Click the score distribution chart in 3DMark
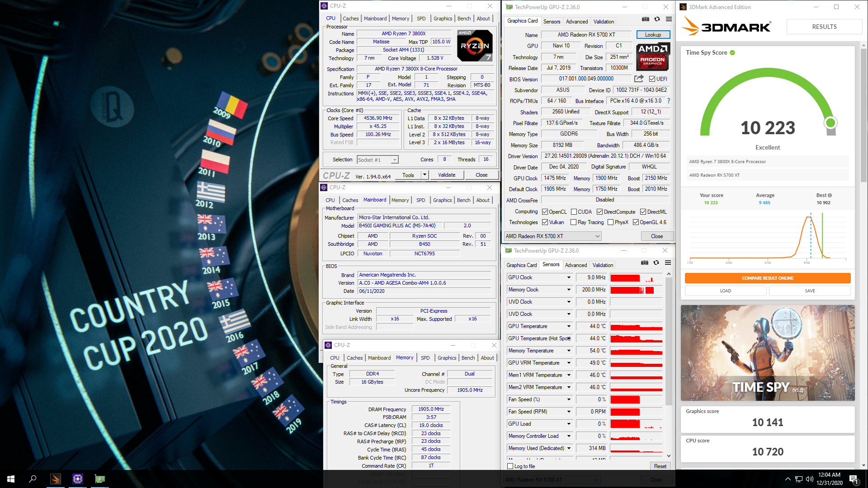Image resolution: width=868 pixels, height=488 pixels. [x=768, y=238]
